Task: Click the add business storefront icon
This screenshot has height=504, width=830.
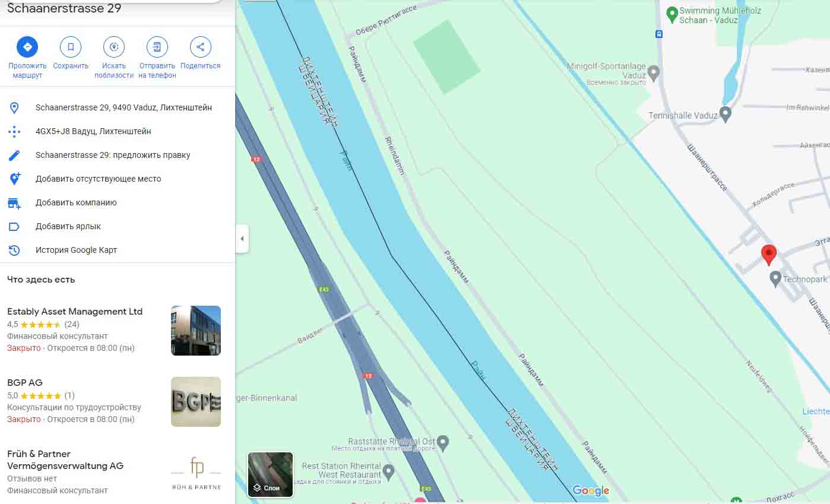Action: 14,203
